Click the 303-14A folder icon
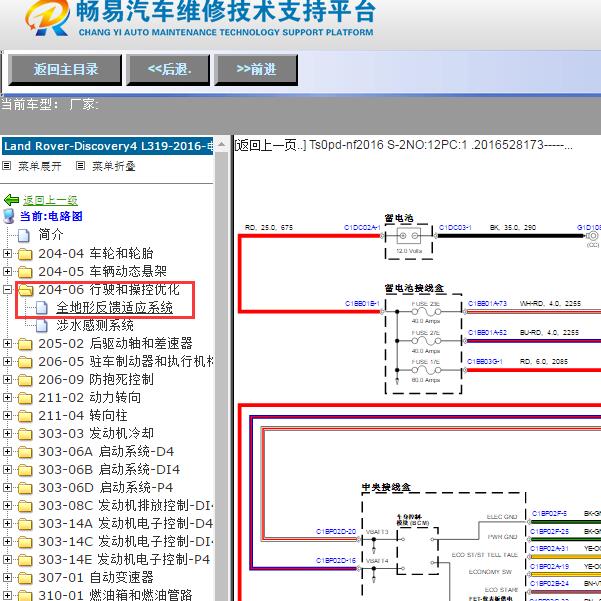 pos(25,524)
